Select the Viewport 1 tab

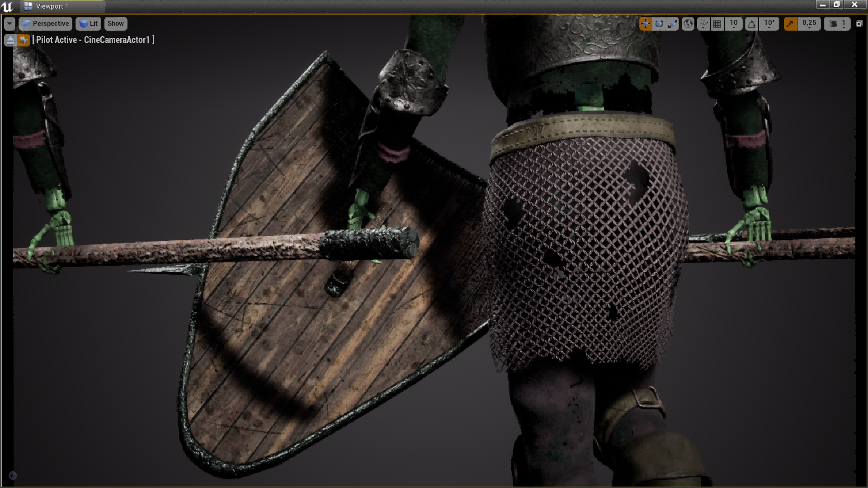[52, 6]
